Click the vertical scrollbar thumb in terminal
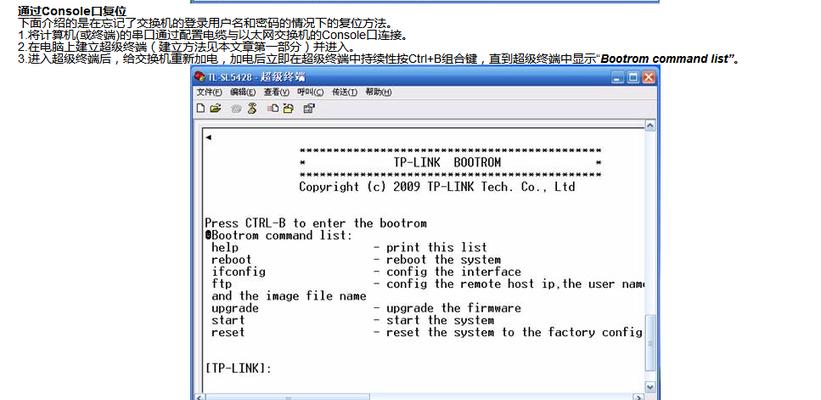Viewport: 821px width, 400px height. [650, 343]
